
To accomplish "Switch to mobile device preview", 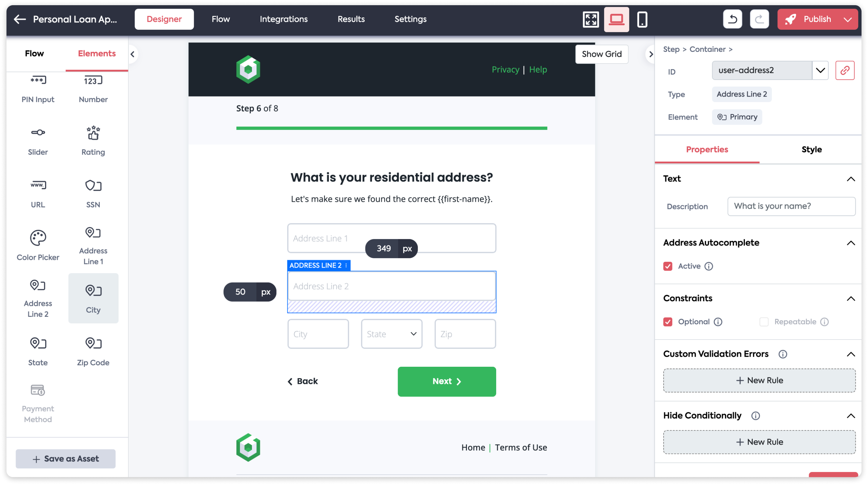I will [x=642, y=19].
